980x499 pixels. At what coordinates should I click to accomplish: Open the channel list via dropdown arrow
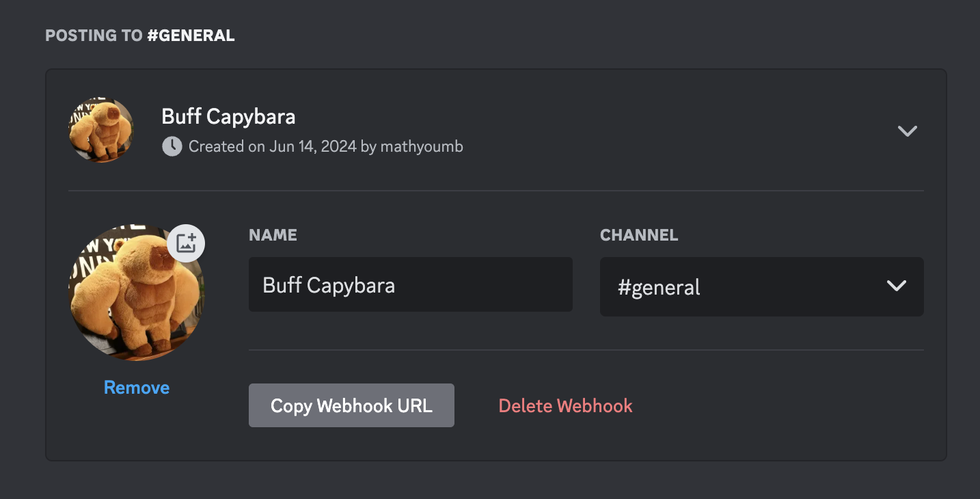point(896,286)
